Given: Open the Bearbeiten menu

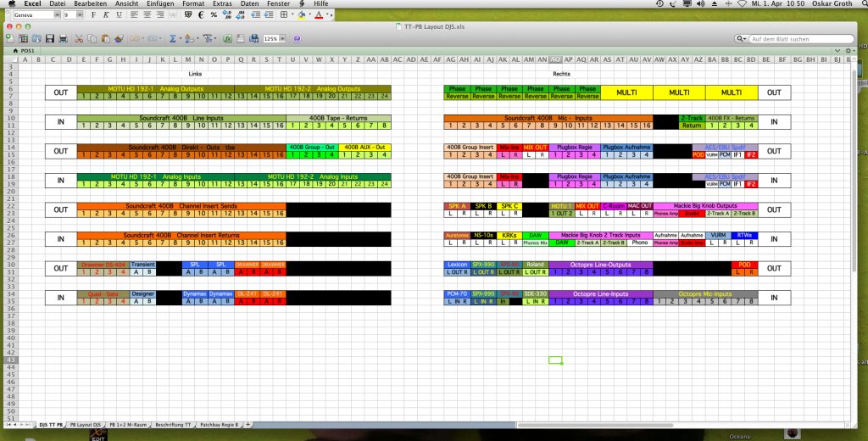Looking at the screenshot, I should (90, 3).
